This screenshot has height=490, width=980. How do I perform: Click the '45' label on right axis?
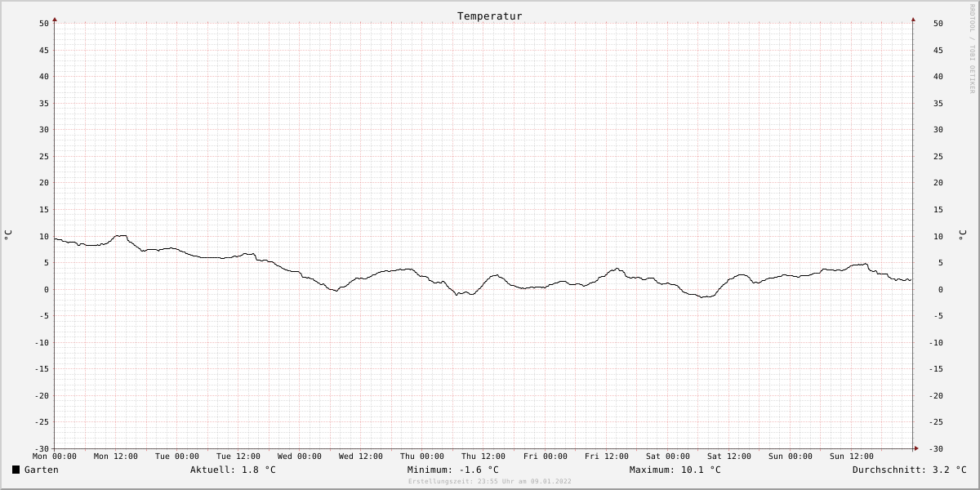938,50
